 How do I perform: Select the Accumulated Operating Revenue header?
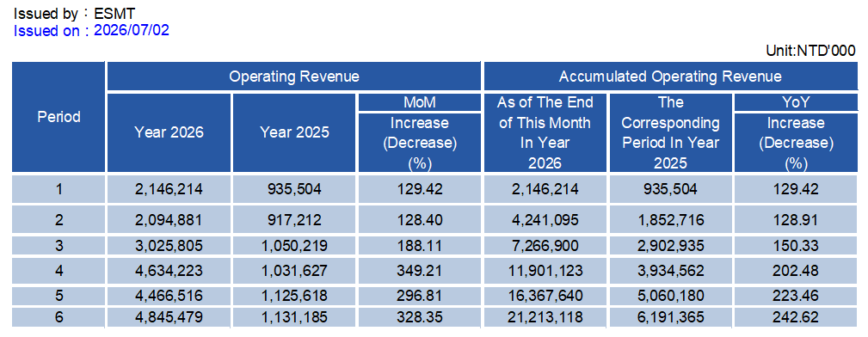(x=670, y=77)
